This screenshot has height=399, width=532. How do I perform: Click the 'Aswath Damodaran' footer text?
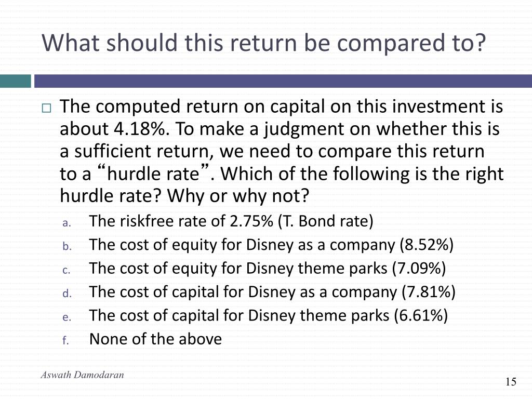point(82,375)
